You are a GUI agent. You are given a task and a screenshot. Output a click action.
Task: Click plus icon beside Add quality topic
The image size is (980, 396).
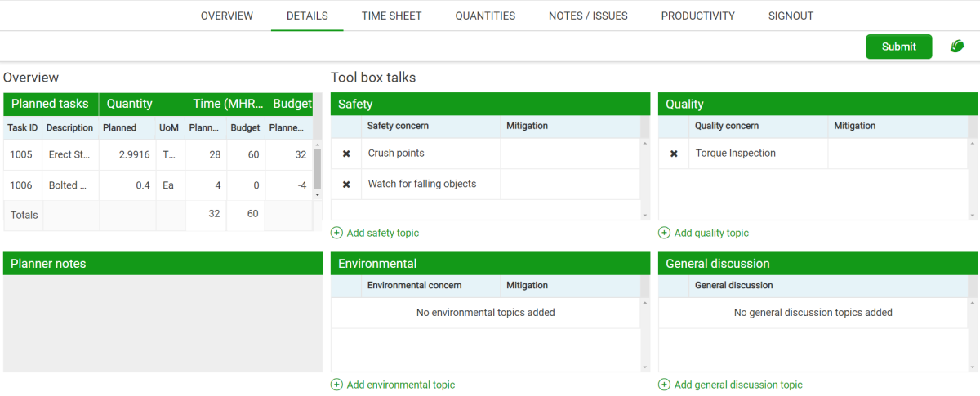pyautogui.click(x=664, y=233)
